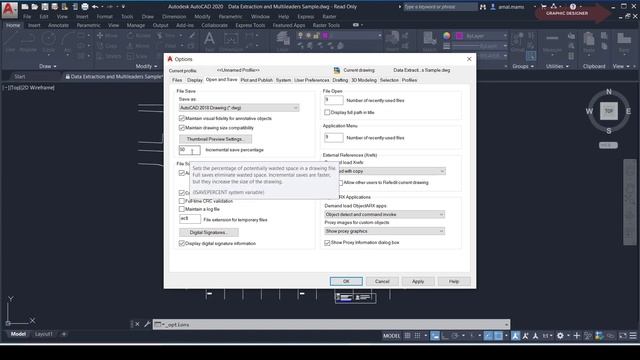
Task: Enable Display full path in title
Action: pyautogui.click(x=327, y=112)
